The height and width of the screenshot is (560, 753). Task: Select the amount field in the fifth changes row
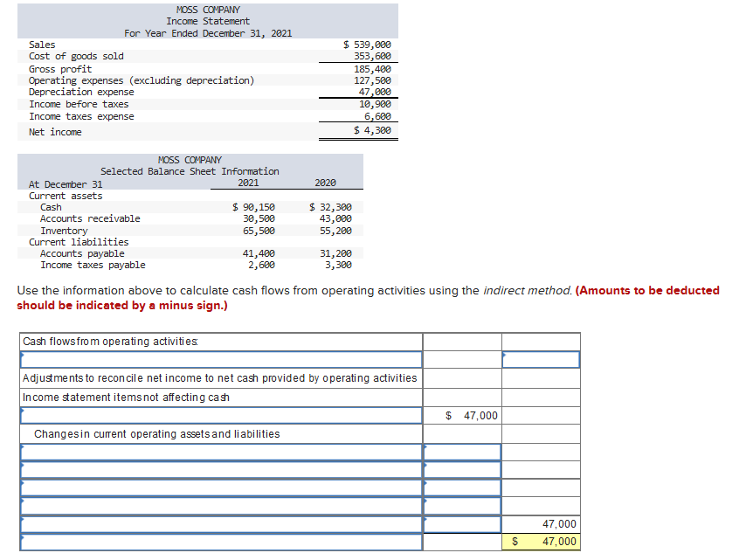point(462,524)
